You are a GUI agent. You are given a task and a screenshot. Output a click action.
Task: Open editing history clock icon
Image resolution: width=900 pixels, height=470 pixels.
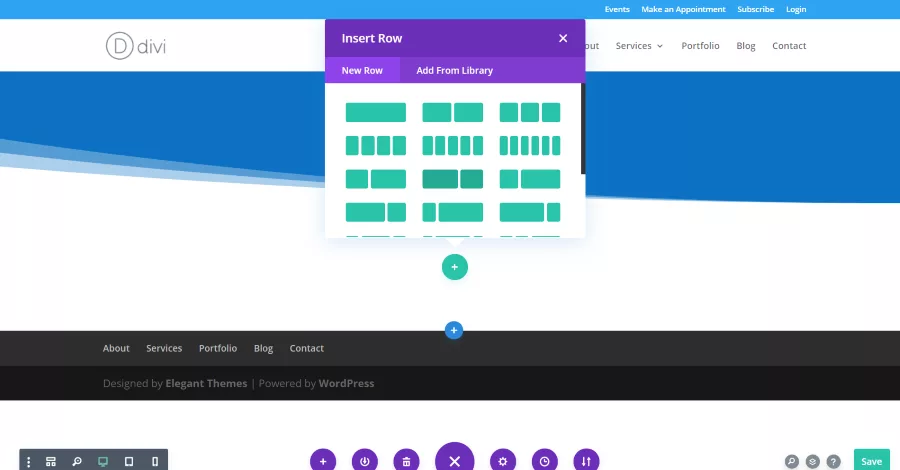pos(545,461)
